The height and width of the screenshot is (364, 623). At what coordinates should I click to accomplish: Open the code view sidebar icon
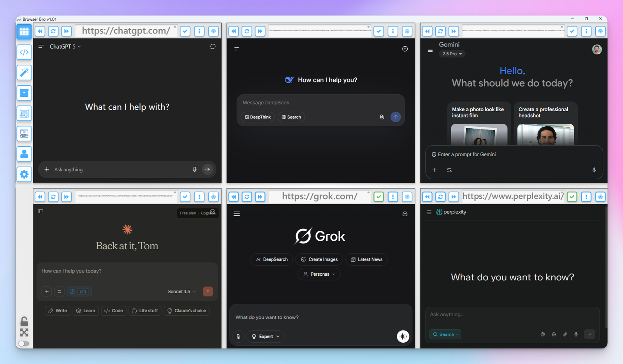24,52
